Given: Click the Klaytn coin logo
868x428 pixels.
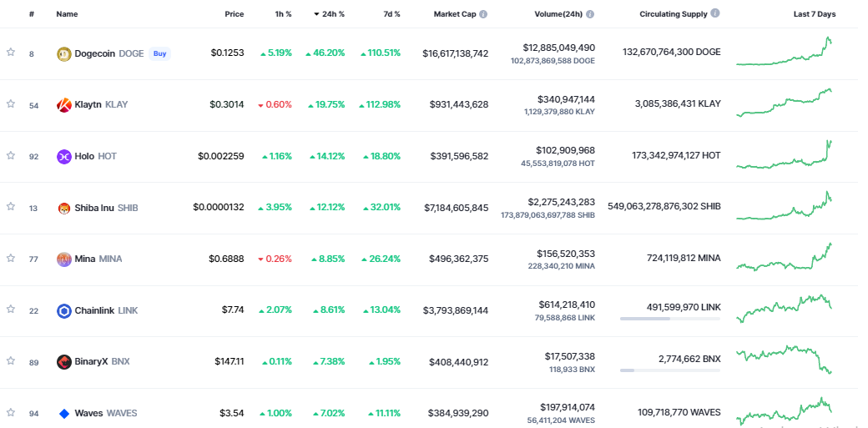Looking at the screenshot, I should tap(64, 104).
